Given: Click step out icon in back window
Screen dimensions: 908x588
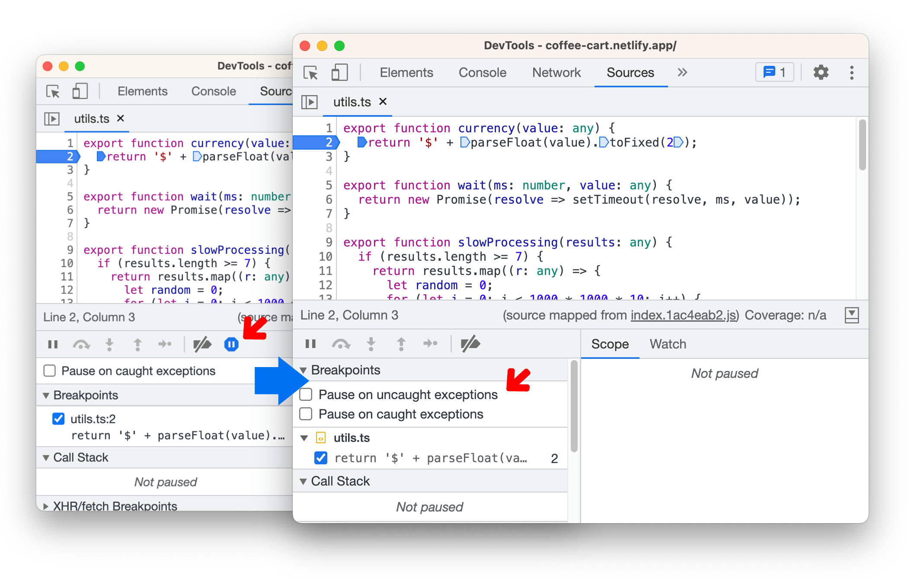Looking at the screenshot, I should pos(137,345).
